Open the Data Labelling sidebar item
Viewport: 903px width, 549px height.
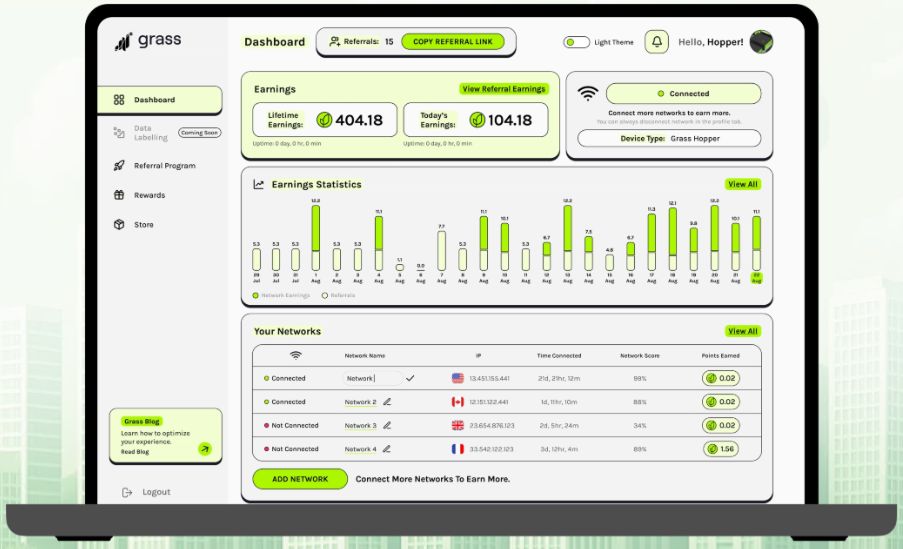(x=150, y=132)
